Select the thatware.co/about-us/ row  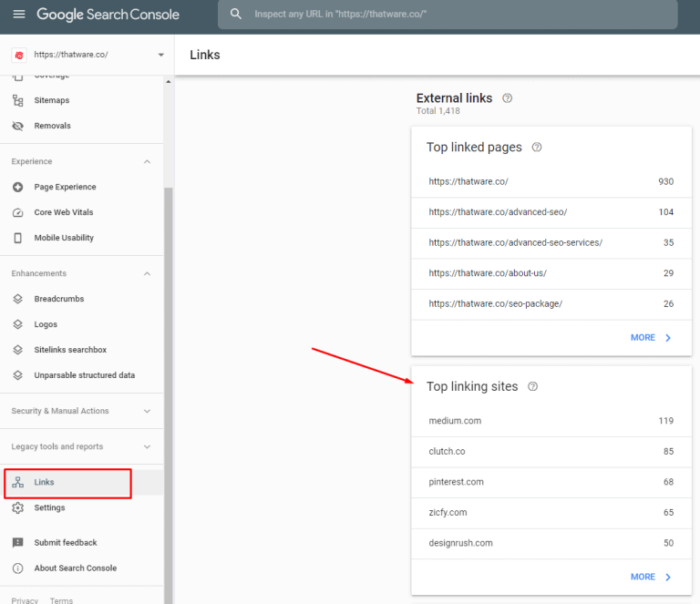pos(551,273)
